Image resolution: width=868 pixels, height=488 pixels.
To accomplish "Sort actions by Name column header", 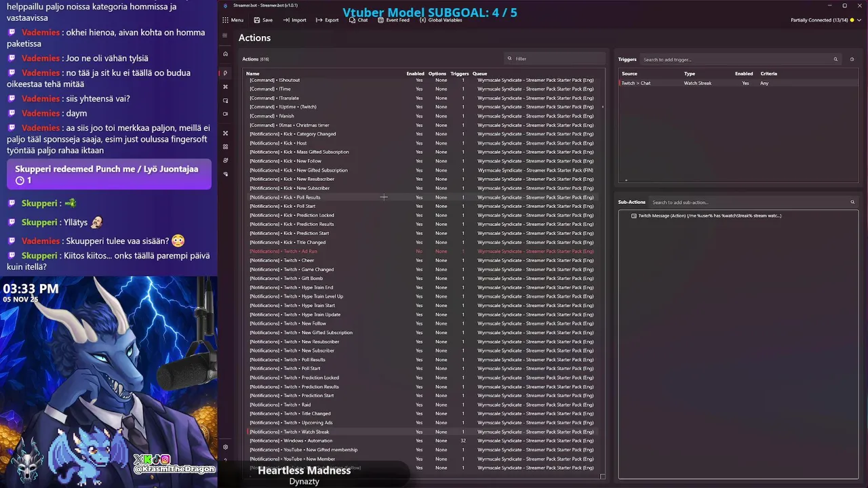I will click(x=252, y=73).
